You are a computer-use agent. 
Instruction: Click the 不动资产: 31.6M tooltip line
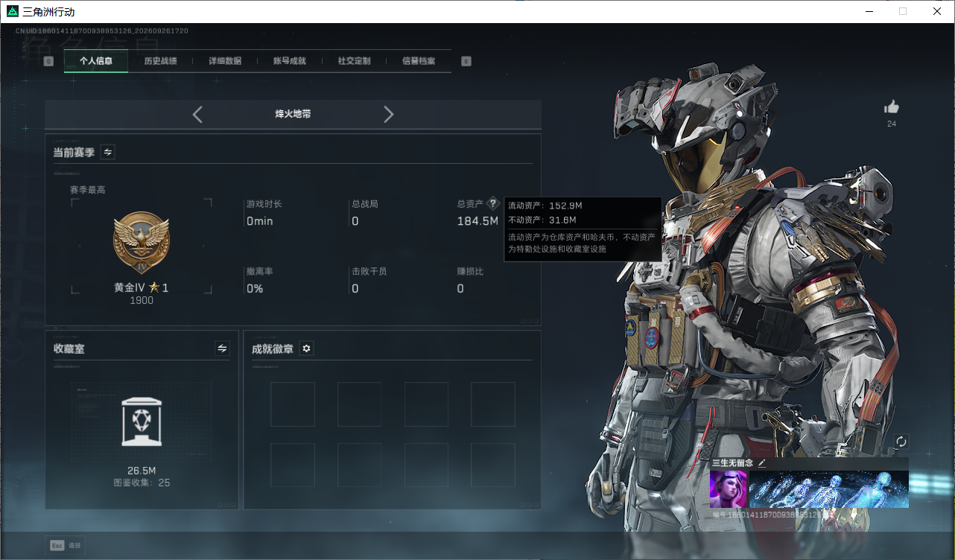click(542, 220)
